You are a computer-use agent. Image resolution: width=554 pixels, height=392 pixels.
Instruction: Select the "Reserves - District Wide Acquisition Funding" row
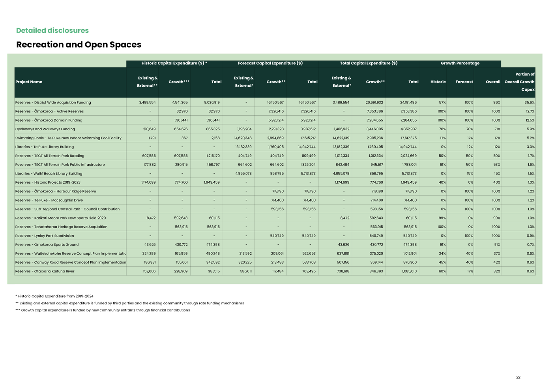click(53, 103)
